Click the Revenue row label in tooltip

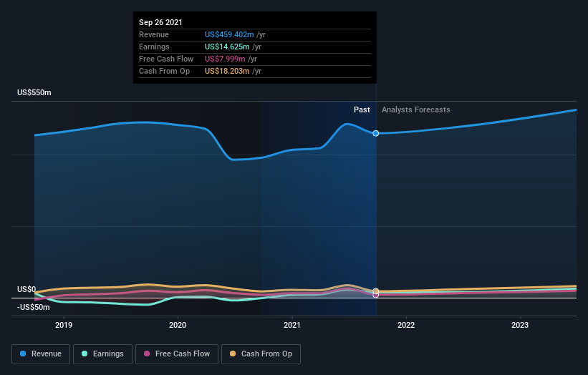pos(154,34)
